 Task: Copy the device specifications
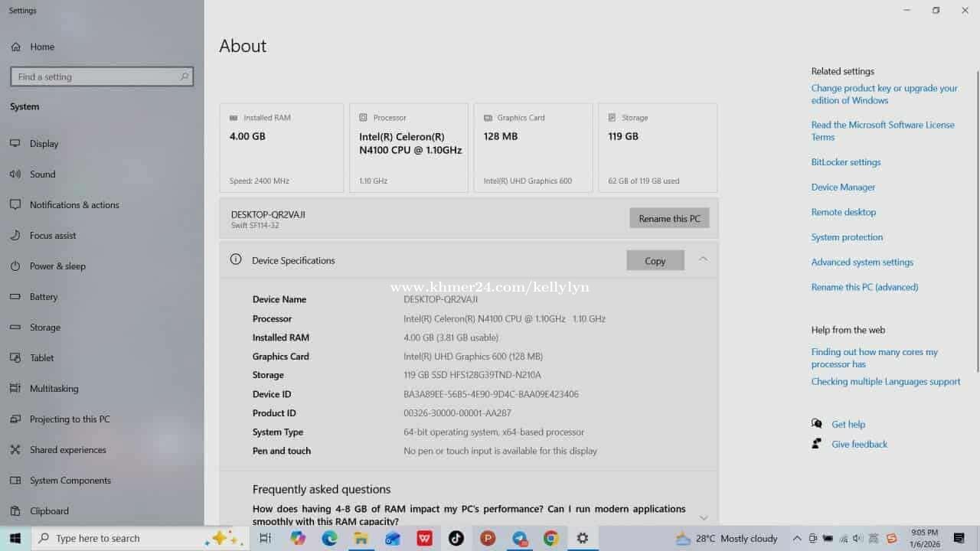point(655,261)
